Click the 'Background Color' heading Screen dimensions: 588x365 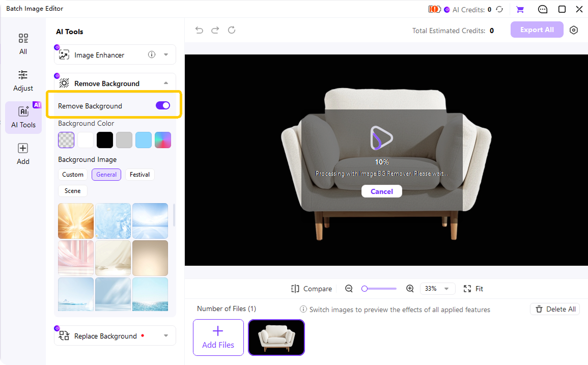click(x=86, y=123)
